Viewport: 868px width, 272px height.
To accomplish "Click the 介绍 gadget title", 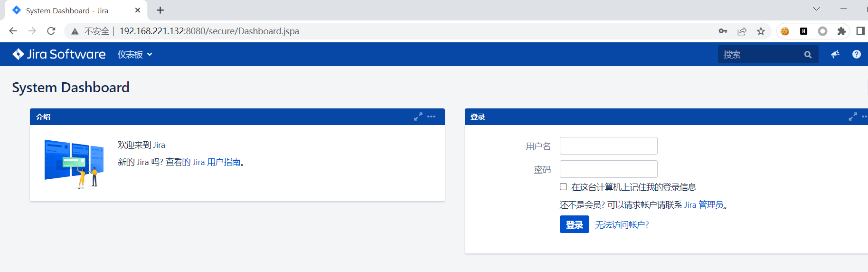I will tap(43, 117).
